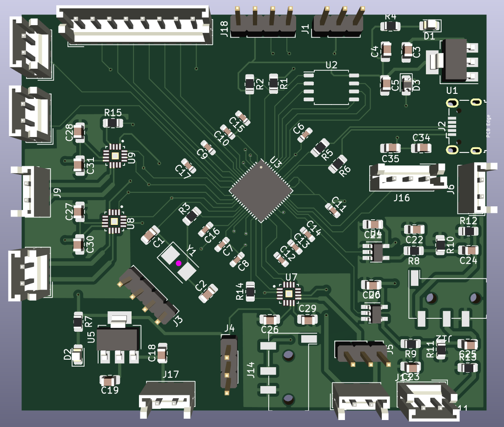Image resolution: width=504 pixels, height=427 pixels.
Task: Click the J1 three-pin header
Action: coord(338,22)
